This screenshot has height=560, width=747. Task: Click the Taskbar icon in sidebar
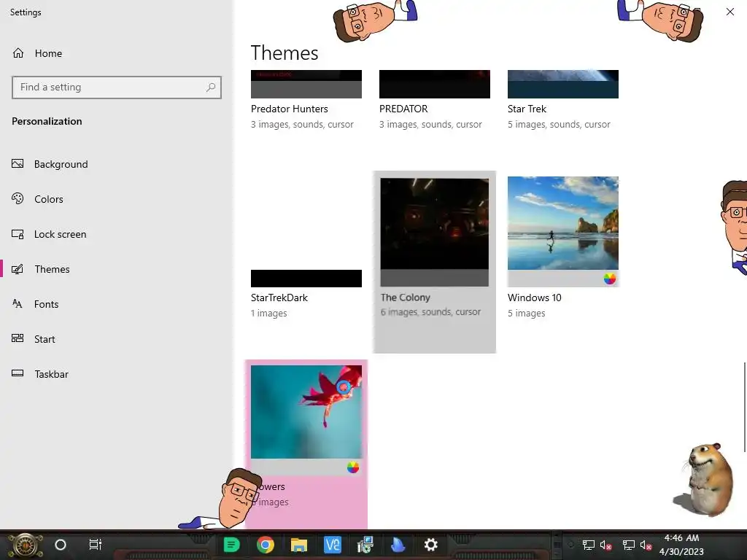pos(18,373)
